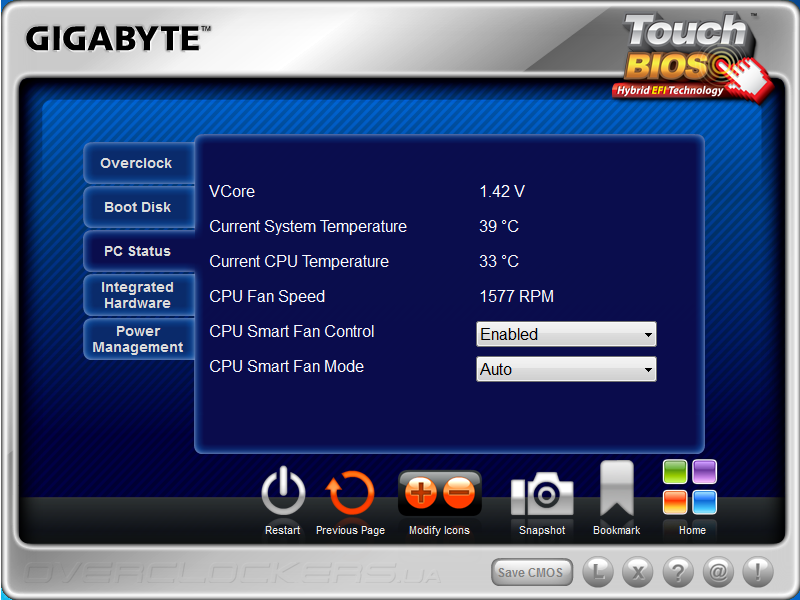
Task: Click the round @ button
Action: (x=718, y=571)
